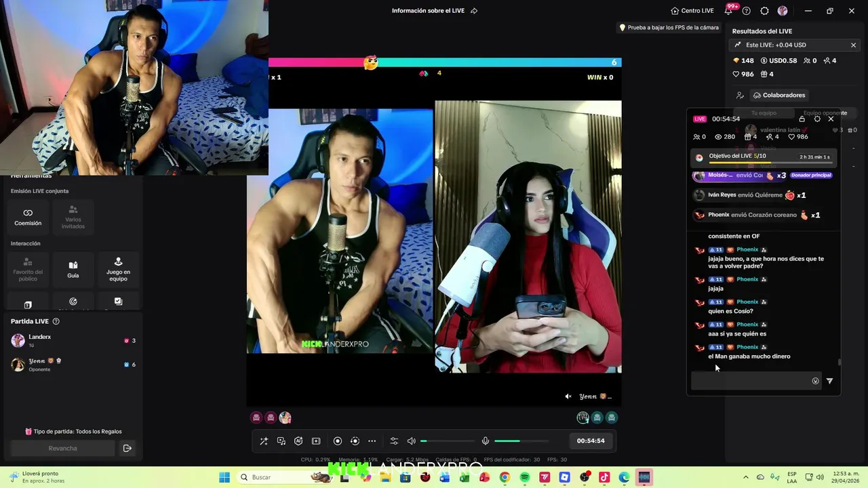Click the opponent side top gifter avatar
868x488 pixels.
(x=583, y=418)
